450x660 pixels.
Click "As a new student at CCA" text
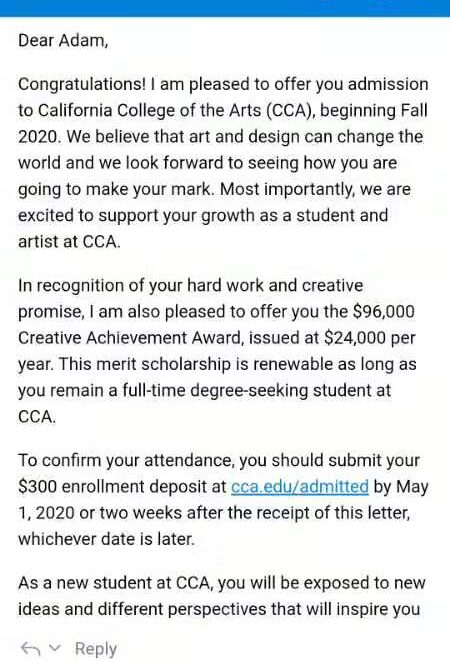coord(114,583)
